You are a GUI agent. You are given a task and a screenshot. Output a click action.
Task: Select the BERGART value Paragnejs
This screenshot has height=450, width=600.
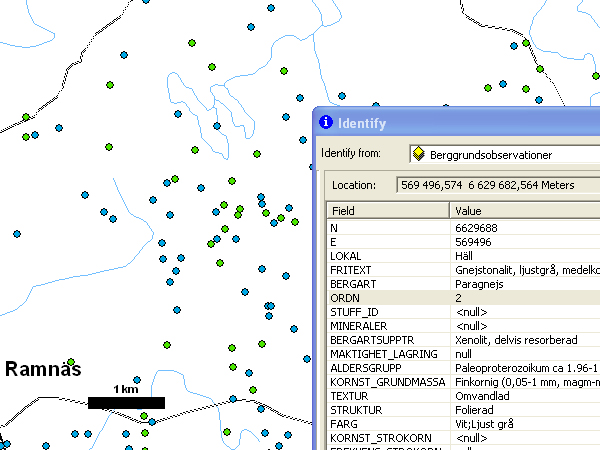(x=479, y=284)
